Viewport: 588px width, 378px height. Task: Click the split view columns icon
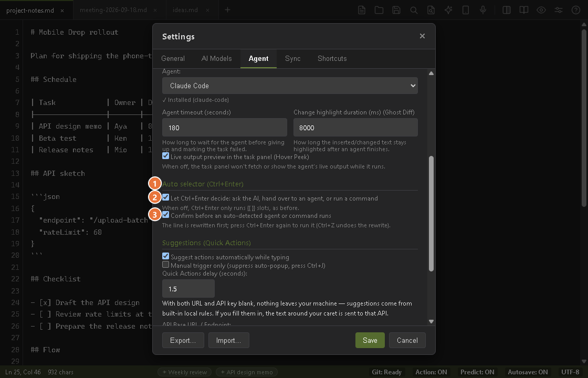click(507, 10)
